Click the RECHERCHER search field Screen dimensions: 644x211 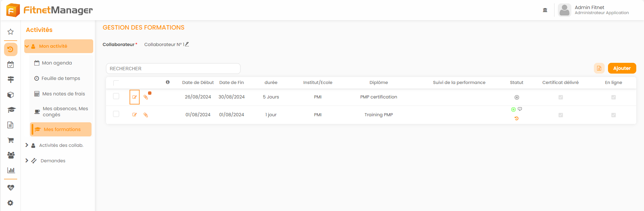[173, 69]
